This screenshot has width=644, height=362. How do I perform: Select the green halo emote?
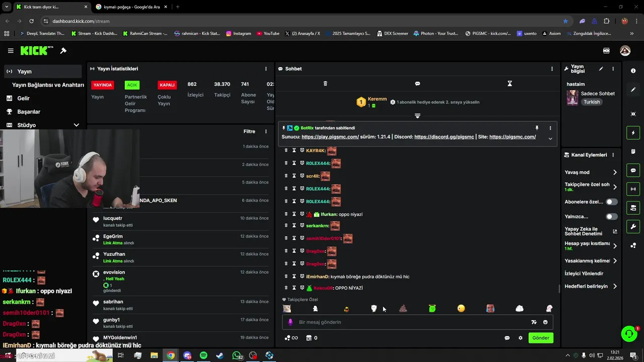point(432,308)
